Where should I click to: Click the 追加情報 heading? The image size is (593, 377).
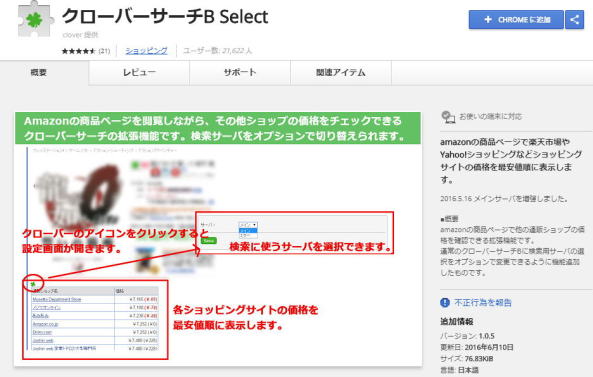pos(456,322)
